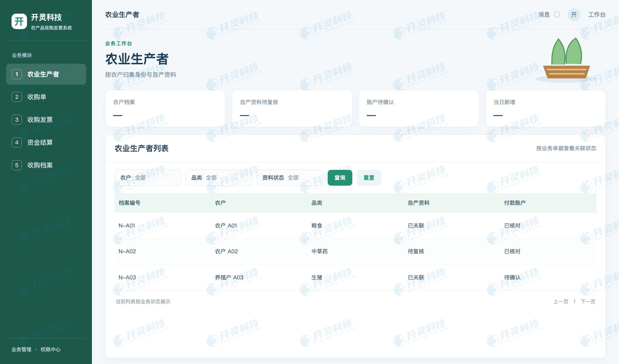Click the 业务管理 footer link
The width and height of the screenshot is (619, 364).
click(x=21, y=349)
